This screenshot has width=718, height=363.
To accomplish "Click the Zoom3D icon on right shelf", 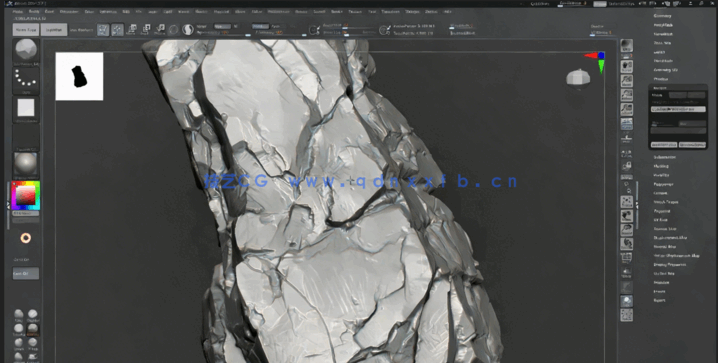I will (626, 230).
